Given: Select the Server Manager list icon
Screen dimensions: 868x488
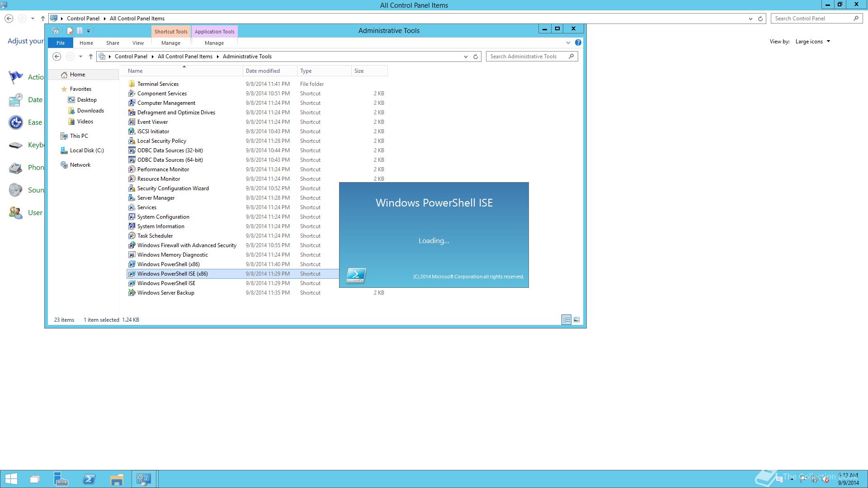Looking at the screenshot, I should pos(132,198).
